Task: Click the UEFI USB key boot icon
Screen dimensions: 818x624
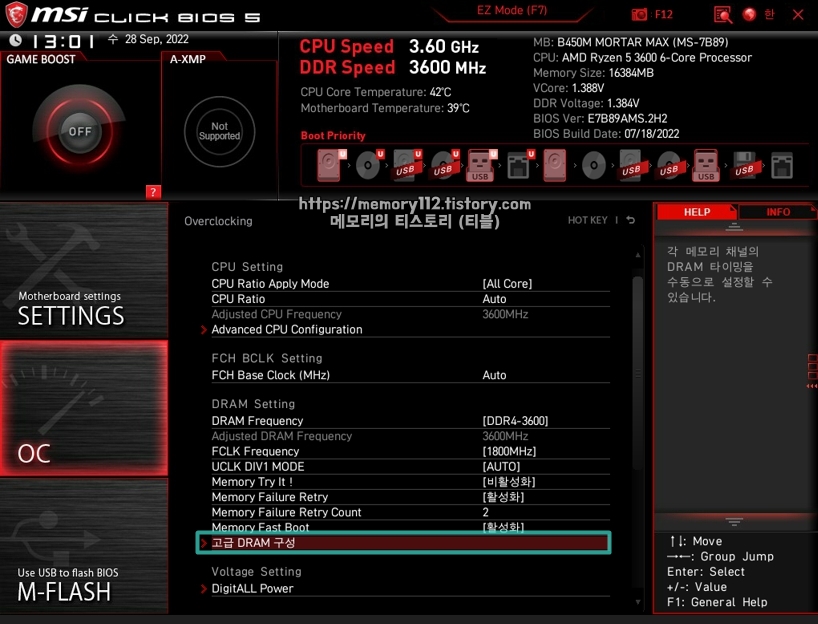Action: click(x=481, y=165)
